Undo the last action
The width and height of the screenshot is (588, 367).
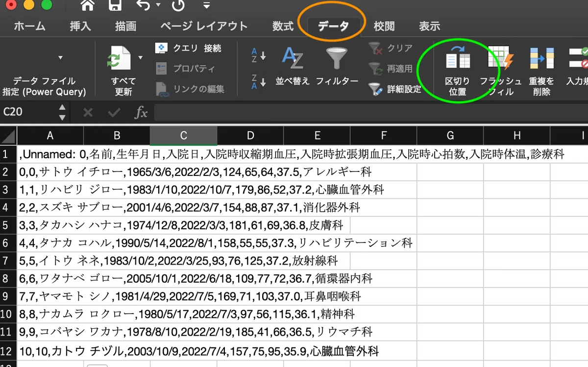point(143,6)
